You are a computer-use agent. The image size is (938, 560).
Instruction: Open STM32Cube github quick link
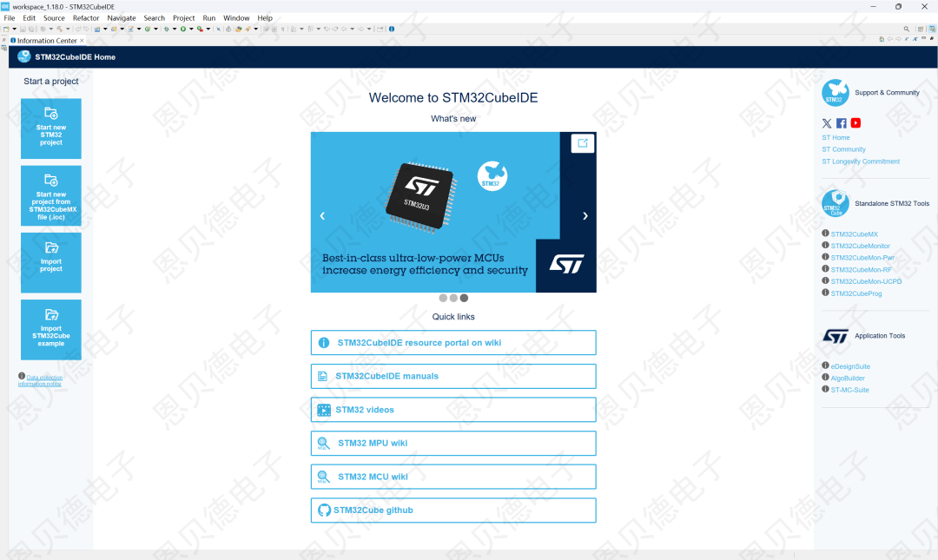click(x=453, y=511)
